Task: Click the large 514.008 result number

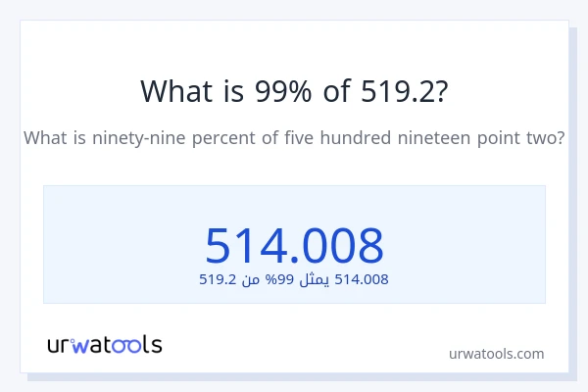Action: pos(294,245)
